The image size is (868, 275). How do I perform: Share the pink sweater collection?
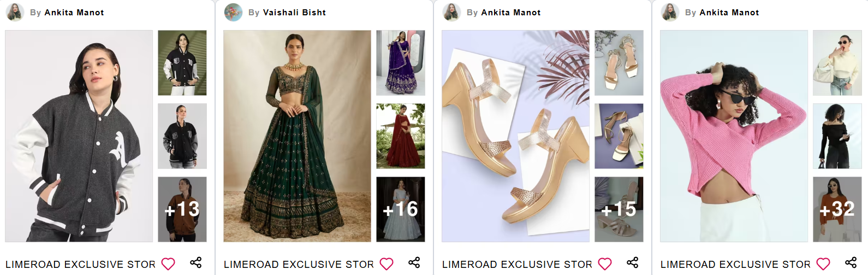click(851, 262)
